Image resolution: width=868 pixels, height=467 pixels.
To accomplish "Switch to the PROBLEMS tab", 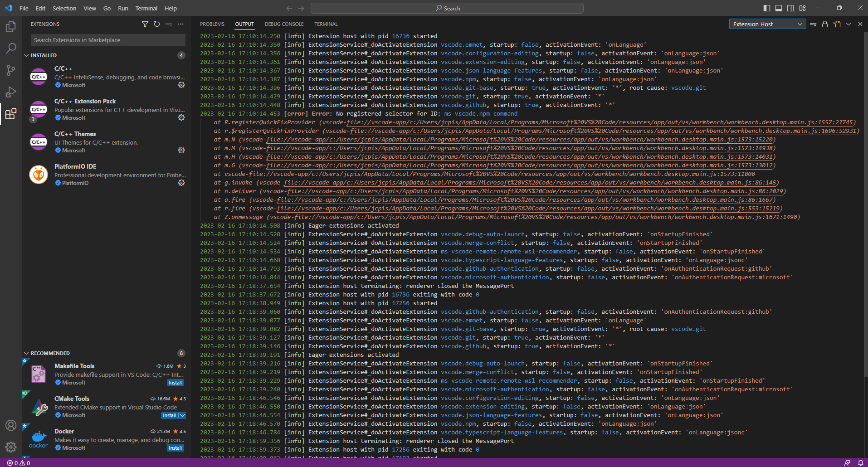I will [x=212, y=24].
